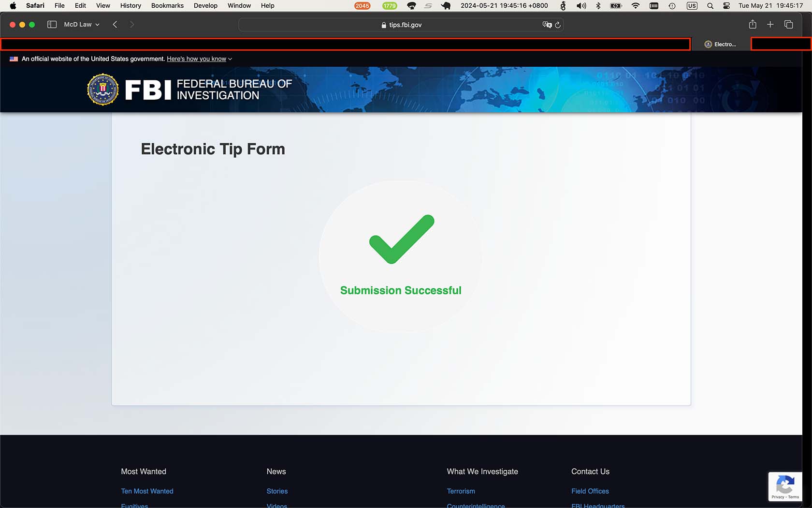The width and height of the screenshot is (812, 508).
Task: Click the back navigation arrow
Action: (x=115, y=25)
